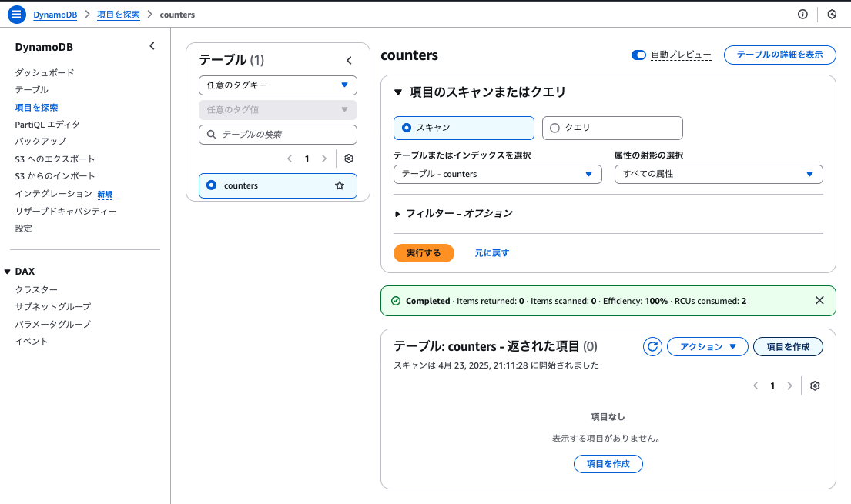Viewport: 851px width, 504px height.
Task: Click 項目を作成 button in results header
Action: (x=788, y=347)
